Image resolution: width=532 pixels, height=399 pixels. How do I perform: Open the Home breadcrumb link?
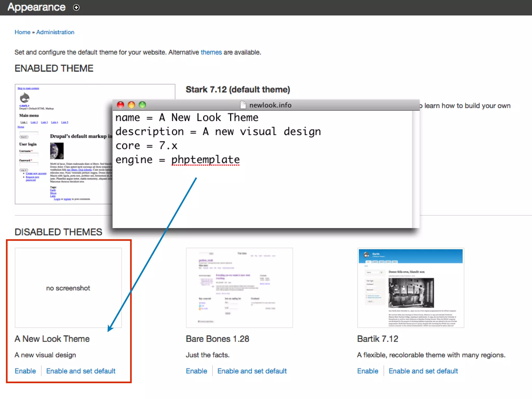pyautogui.click(x=22, y=32)
